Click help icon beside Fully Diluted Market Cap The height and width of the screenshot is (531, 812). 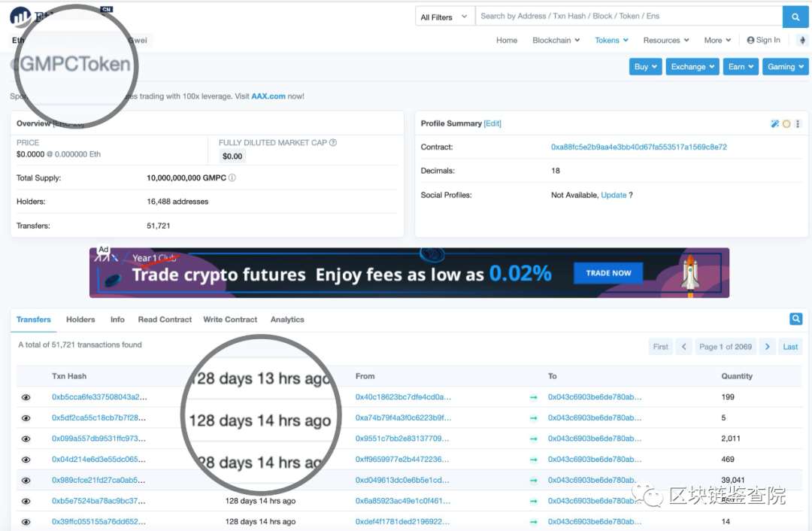(x=333, y=142)
